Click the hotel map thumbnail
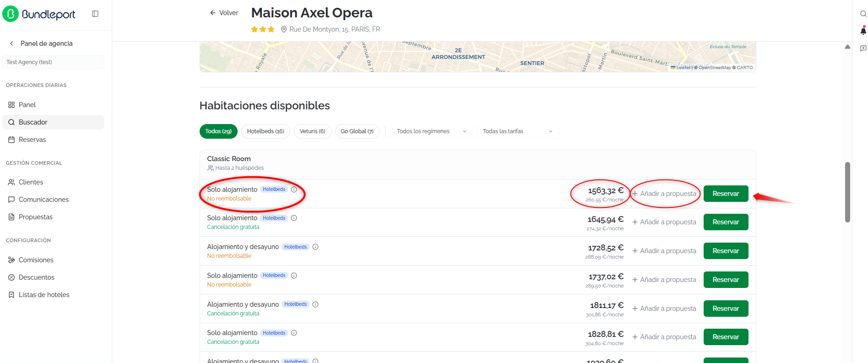 pyautogui.click(x=477, y=57)
